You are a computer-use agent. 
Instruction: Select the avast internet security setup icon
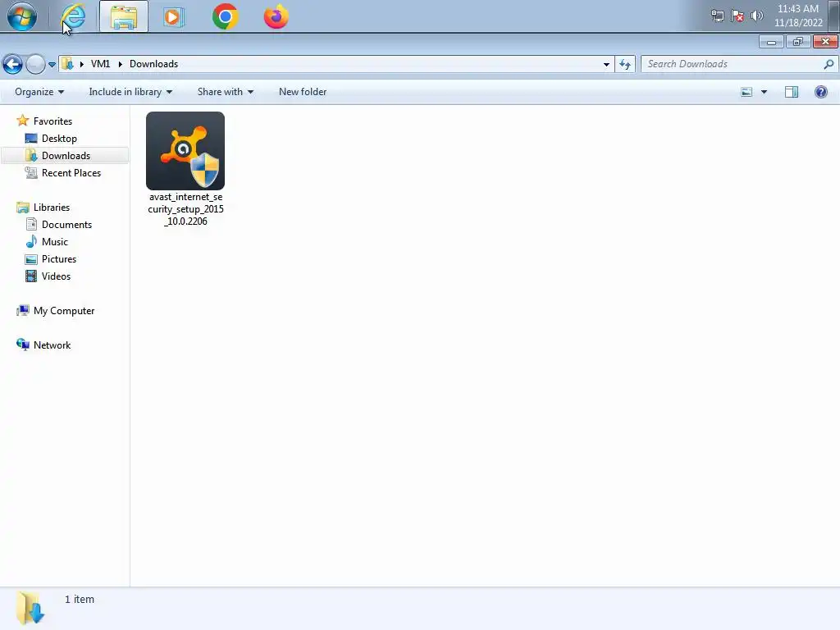tap(185, 151)
